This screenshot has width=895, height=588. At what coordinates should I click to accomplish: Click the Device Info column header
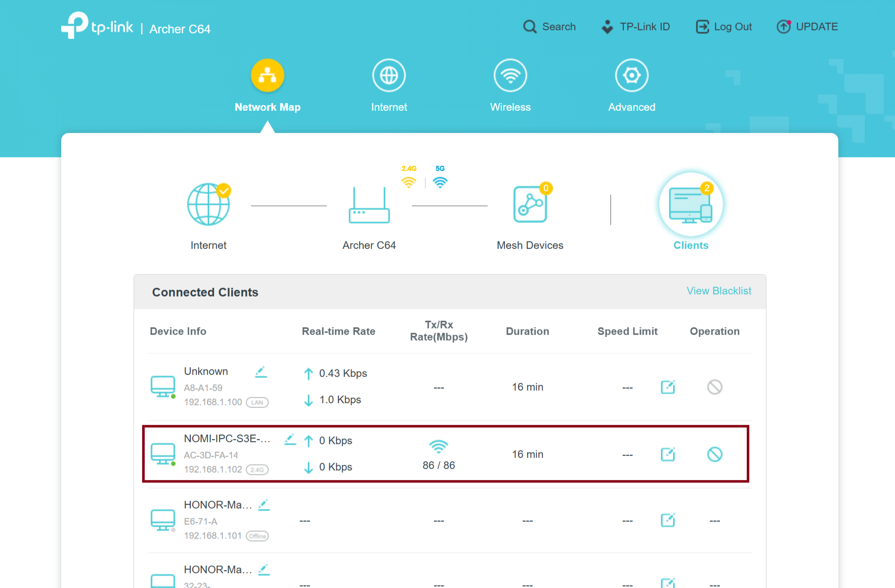[x=178, y=331]
